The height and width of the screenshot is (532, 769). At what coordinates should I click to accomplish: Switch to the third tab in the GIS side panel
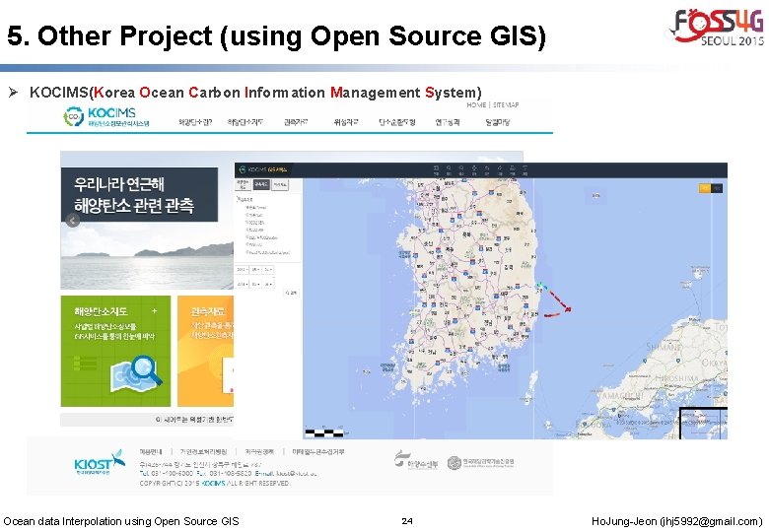[x=280, y=185]
